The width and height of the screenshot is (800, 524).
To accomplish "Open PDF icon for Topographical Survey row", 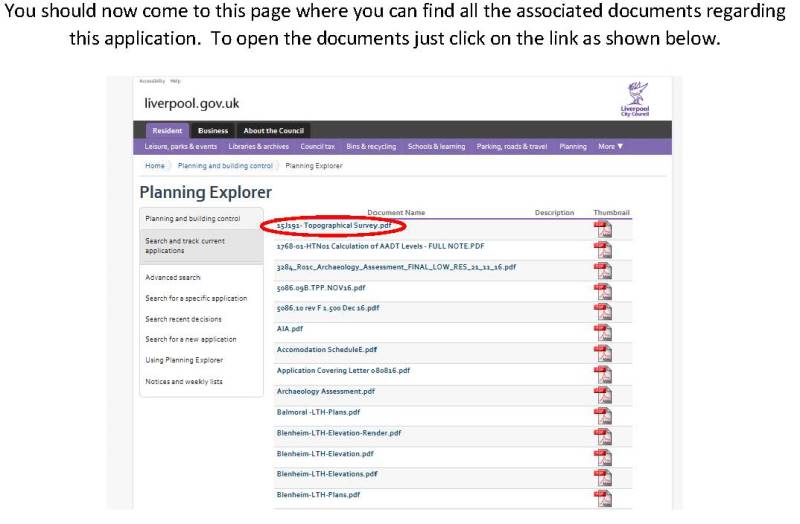I will click(603, 229).
